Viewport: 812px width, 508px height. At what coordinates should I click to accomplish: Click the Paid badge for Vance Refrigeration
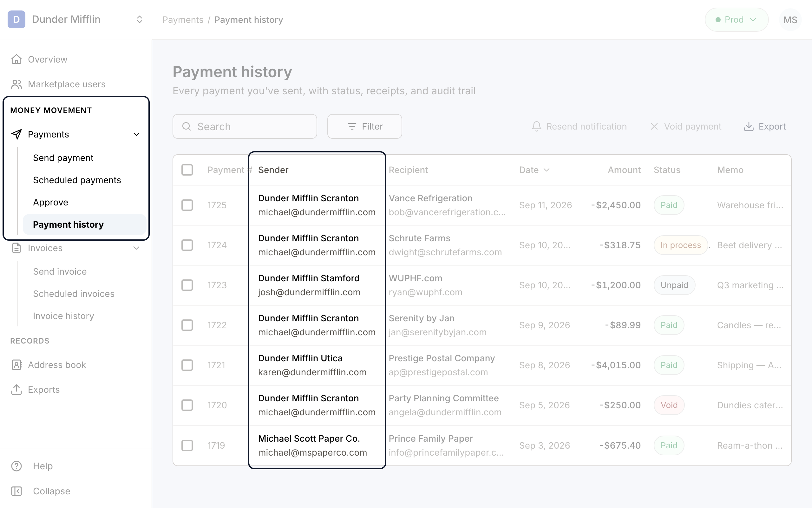669,205
